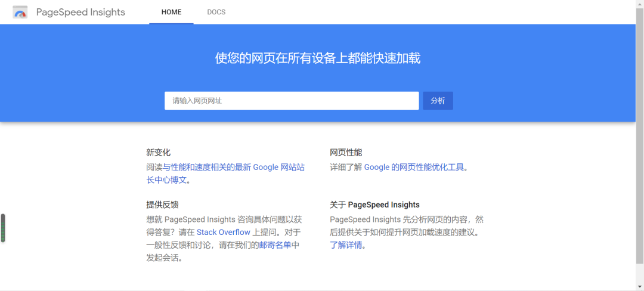Click the PageSpeed Insights speedometer logo
644x291 pixels.
pyautogui.click(x=20, y=13)
